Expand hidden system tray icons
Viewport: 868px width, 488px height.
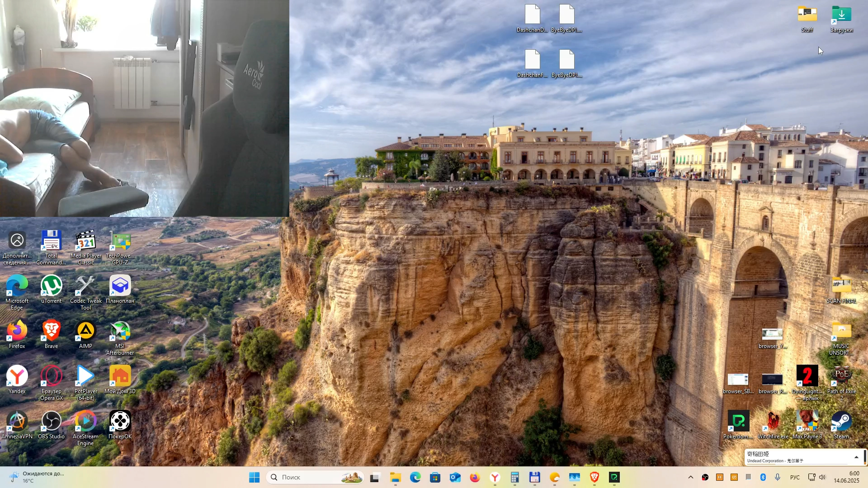click(x=690, y=477)
